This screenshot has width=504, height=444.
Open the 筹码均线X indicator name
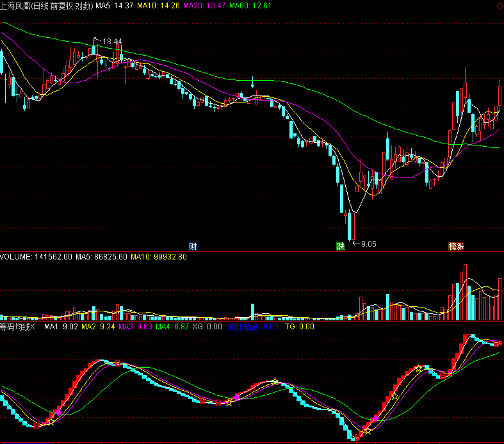pos(19,327)
